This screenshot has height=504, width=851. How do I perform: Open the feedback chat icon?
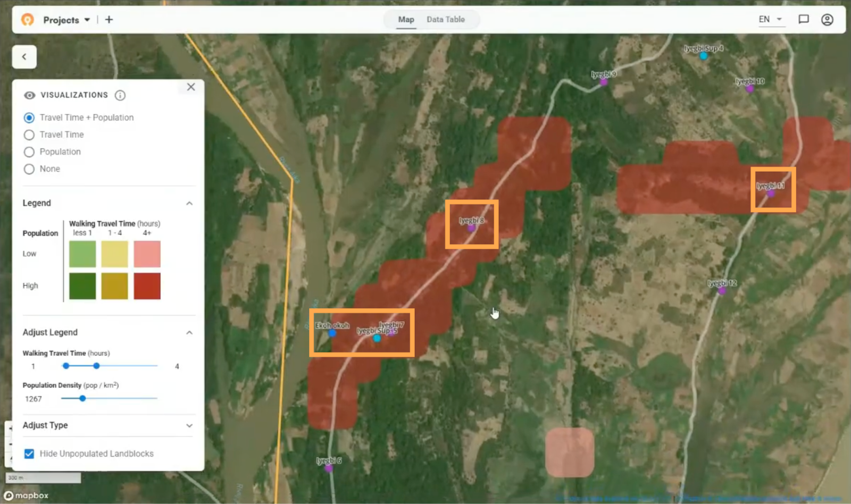tap(804, 20)
